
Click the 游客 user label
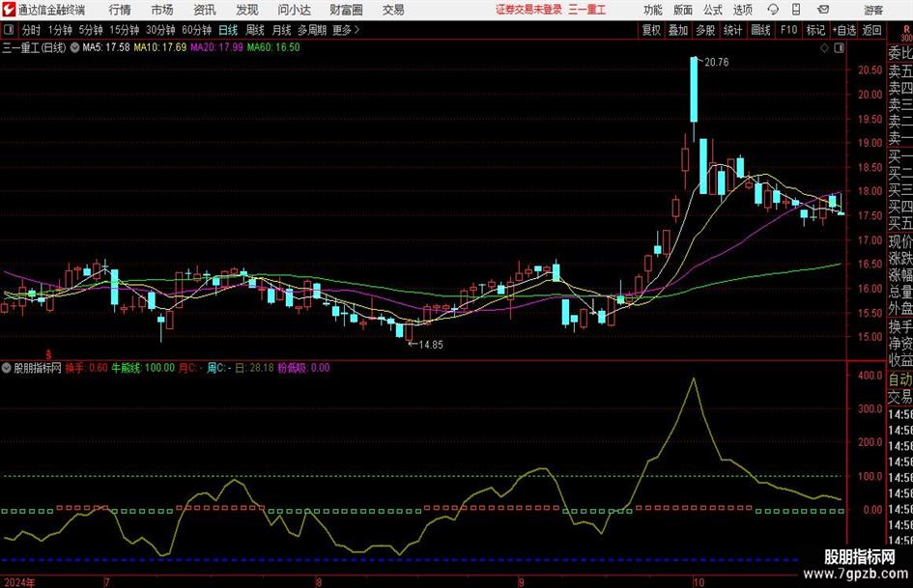pyautogui.click(x=873, y=10)
